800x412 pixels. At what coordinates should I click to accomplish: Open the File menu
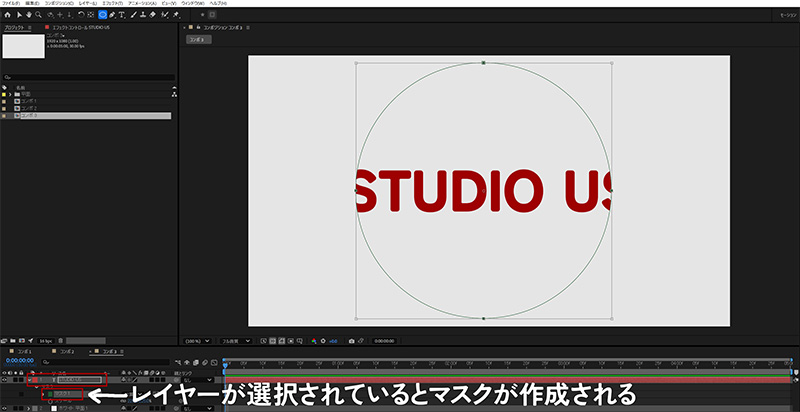[11, 3]
